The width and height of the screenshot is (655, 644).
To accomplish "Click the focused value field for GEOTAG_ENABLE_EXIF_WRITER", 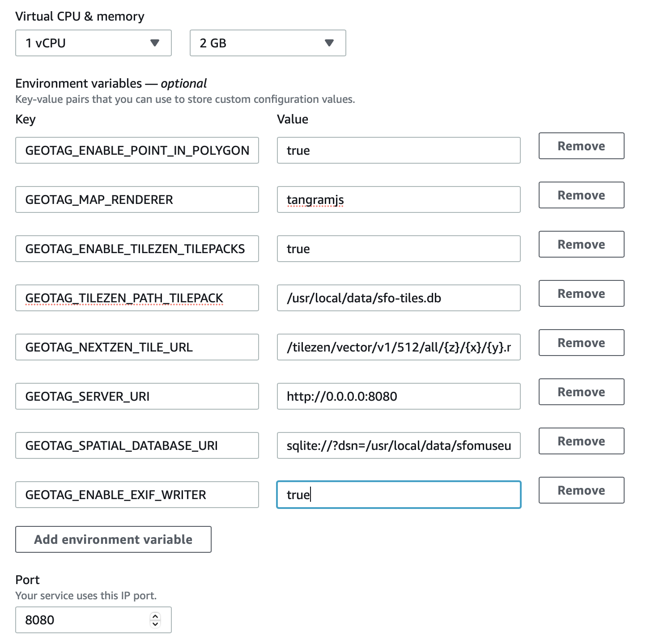I will point(399,495).
